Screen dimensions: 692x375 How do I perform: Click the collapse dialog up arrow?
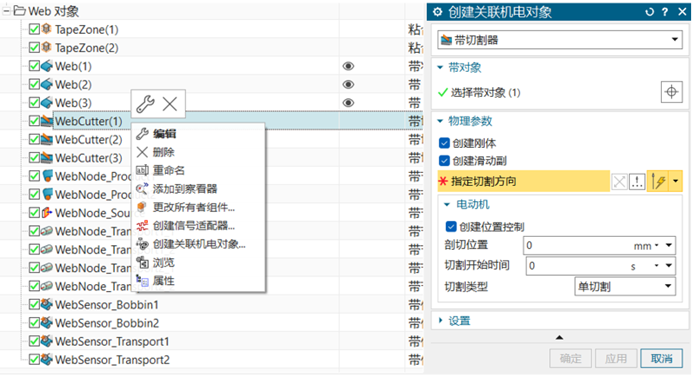[559, 338]
